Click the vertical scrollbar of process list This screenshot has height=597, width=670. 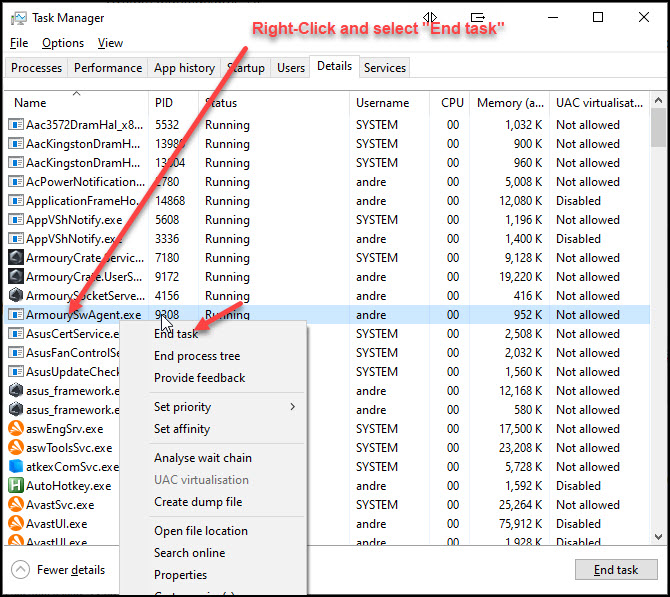657,300
